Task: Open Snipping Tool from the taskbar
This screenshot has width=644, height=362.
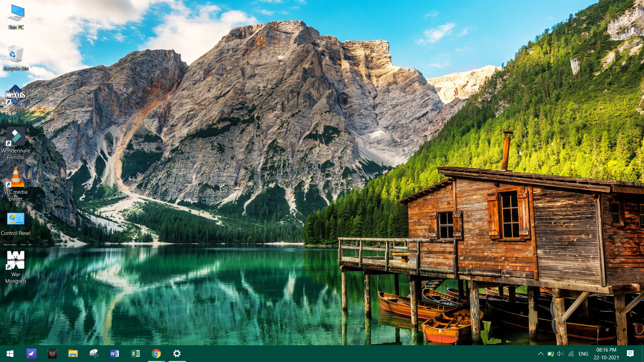Action: [x=94, y=354]
